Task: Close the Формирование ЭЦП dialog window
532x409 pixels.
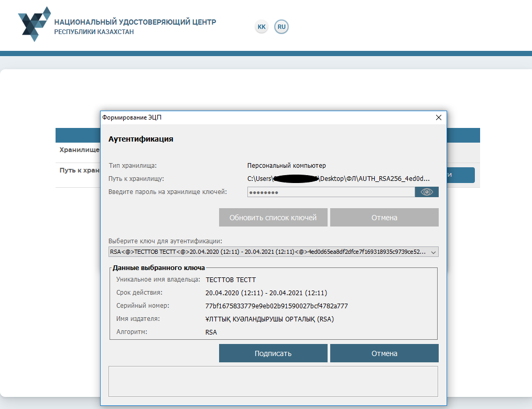Action: (438, 118)
